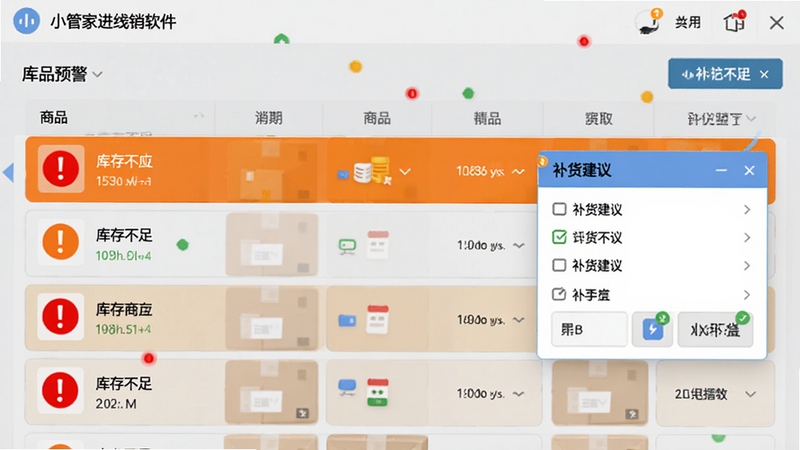Remove the 补货不足 filter via its x
This screenshot has height=450, width=800.
click(764, 74)
